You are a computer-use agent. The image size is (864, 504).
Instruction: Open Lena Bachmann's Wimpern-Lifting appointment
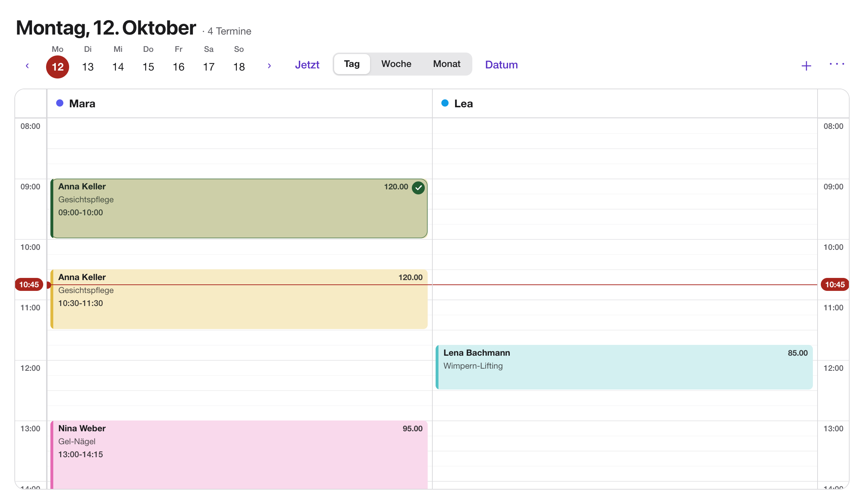coord(624,367)
